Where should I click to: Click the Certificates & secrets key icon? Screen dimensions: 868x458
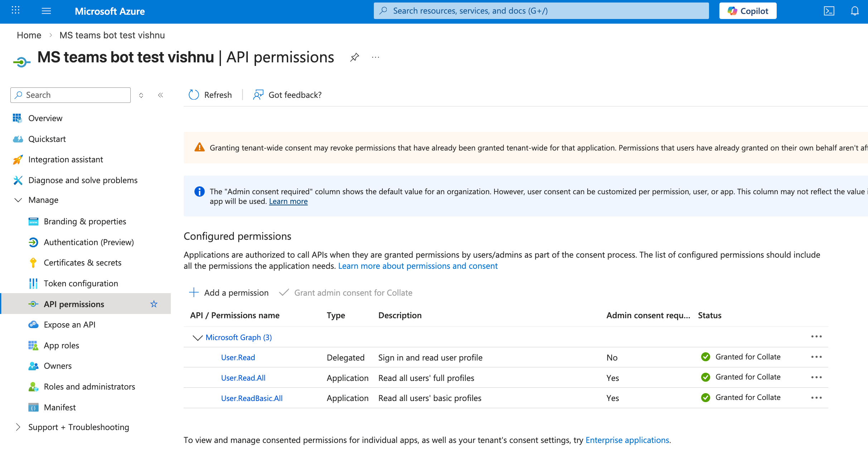(x=33, y=263)
